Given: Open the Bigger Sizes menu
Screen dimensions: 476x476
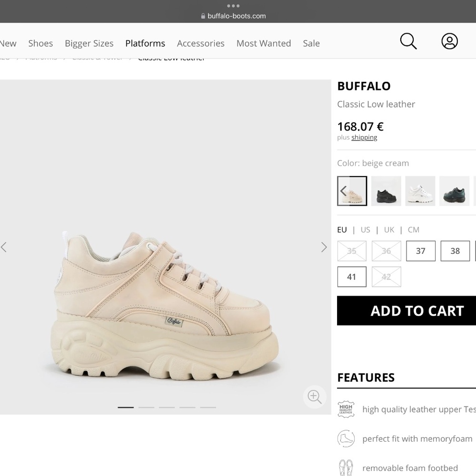Looking at the screenshot, I should (x=89, y=43).
